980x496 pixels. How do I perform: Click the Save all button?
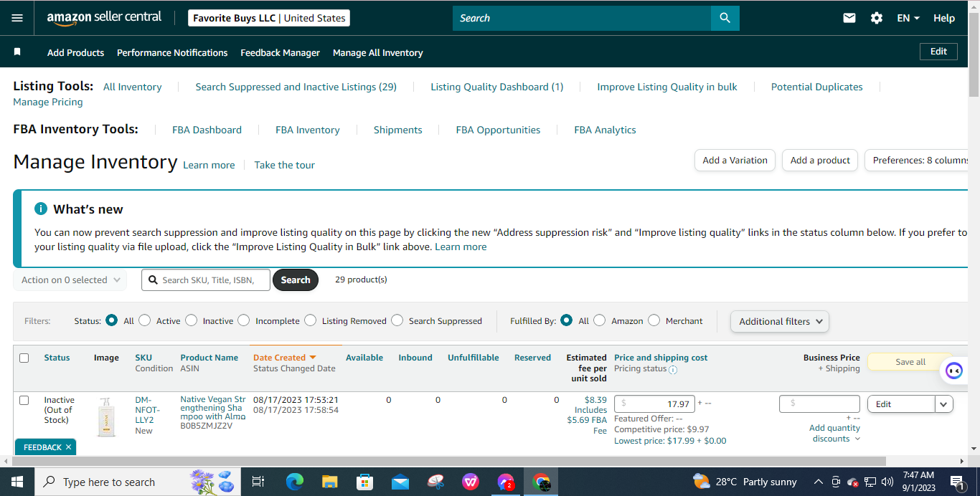pyautogui.click(x=910, y=362)
